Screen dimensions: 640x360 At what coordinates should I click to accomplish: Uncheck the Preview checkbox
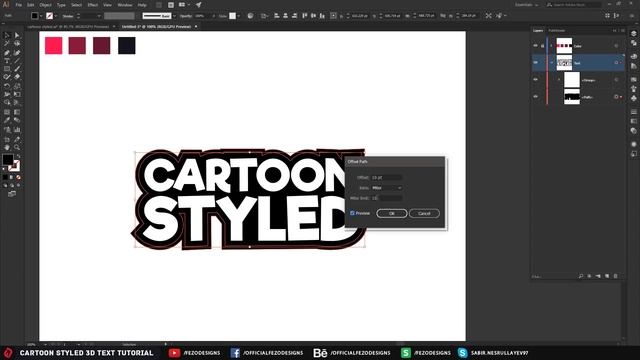point(352,213)
